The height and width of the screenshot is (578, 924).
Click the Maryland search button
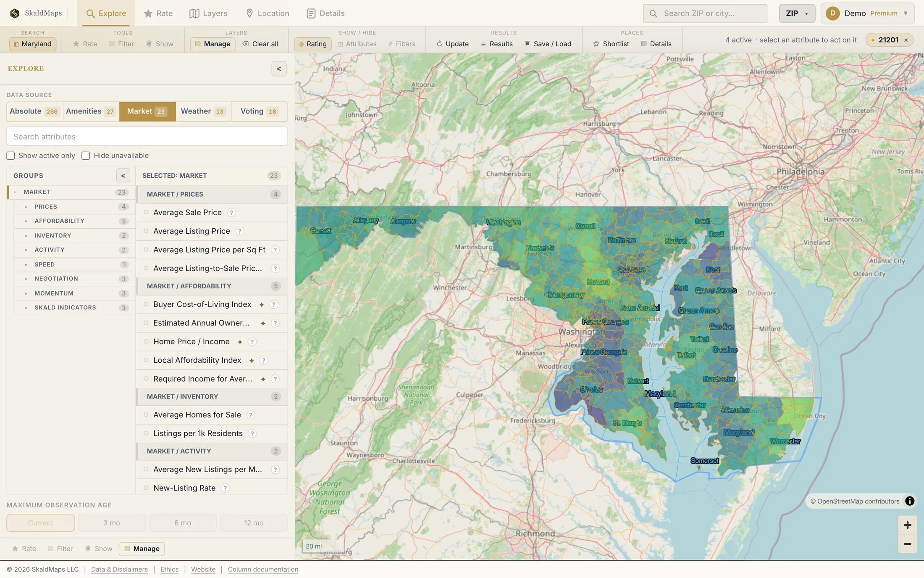click(x=33, y=44)
